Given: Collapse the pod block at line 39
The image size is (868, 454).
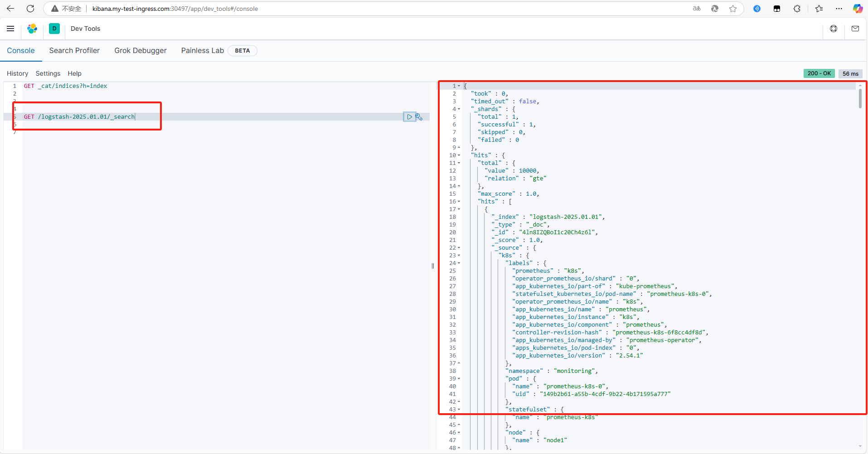Looking at the screenshot, I should tap(459, 379).
